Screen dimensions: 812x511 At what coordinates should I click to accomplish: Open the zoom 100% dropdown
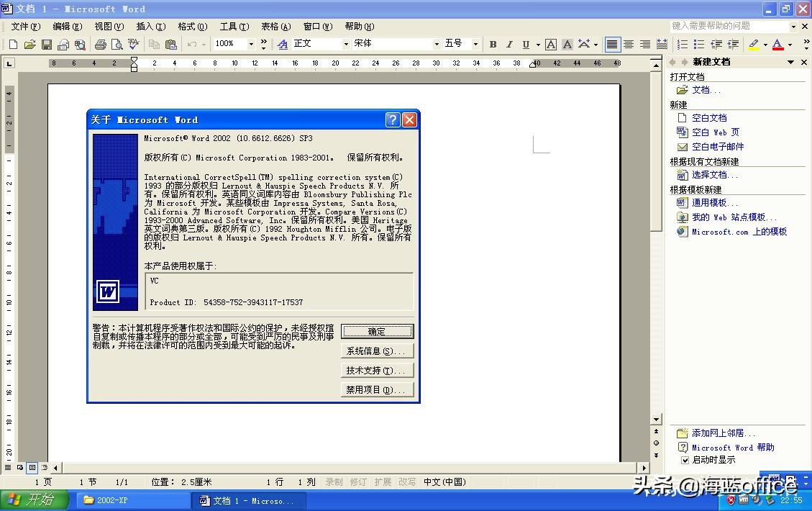coord(251,44)
